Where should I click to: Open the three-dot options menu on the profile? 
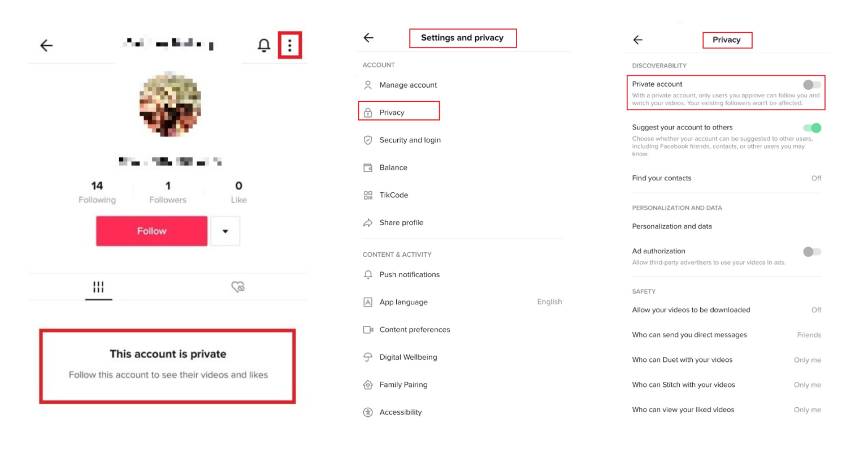[x=290, y=45]
